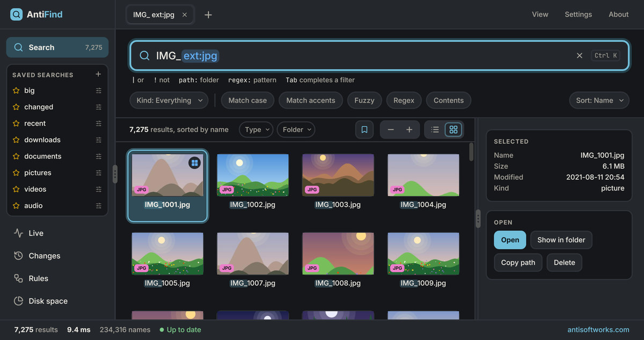Switch to list view
The height and width of the screenshot is (340, 644).
[x=435, y=129]
